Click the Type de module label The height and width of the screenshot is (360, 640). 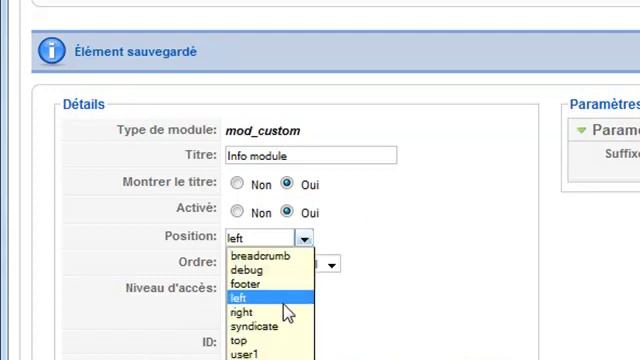click(x=167, y=130)
